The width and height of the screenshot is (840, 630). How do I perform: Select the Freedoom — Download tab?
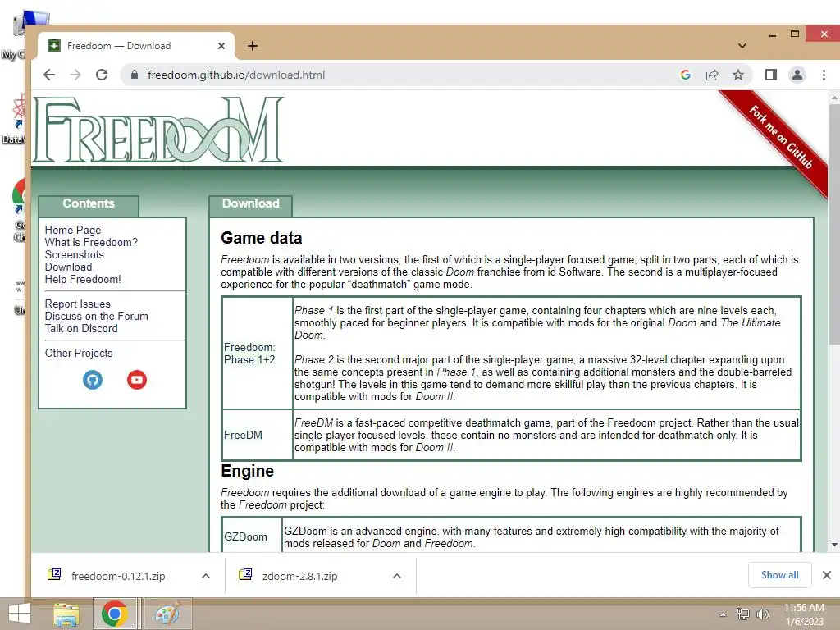[136, 46]
